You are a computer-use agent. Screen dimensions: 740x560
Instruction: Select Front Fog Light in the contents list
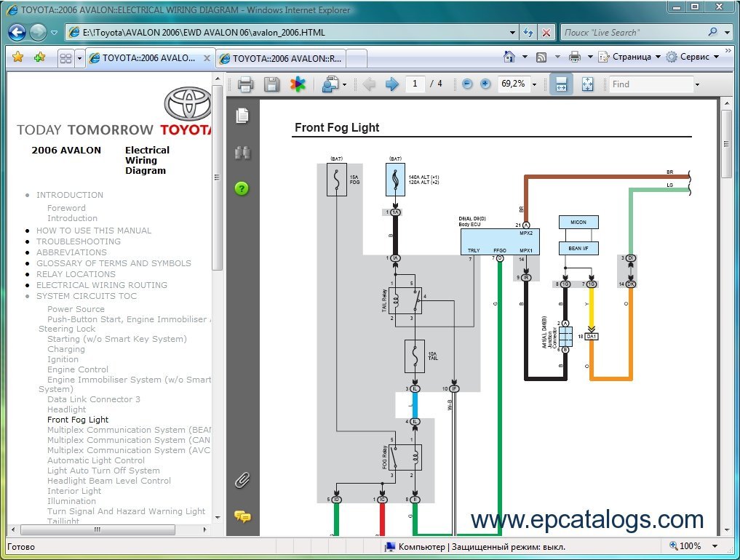coord(78,420)
